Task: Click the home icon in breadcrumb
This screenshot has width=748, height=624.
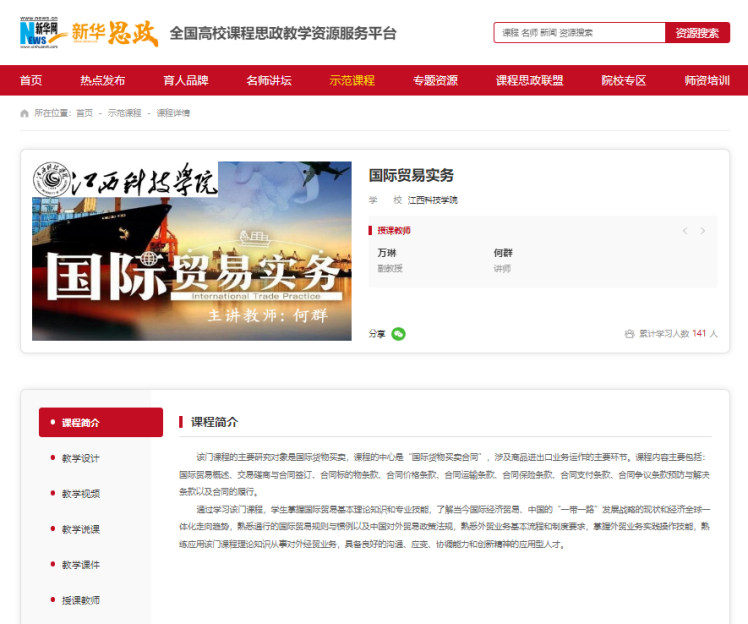Action: (25, 113)
